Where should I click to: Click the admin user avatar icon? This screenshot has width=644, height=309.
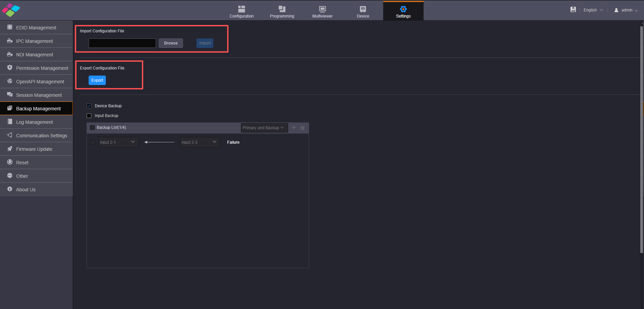pyautogui.click(x=616, y=10)
